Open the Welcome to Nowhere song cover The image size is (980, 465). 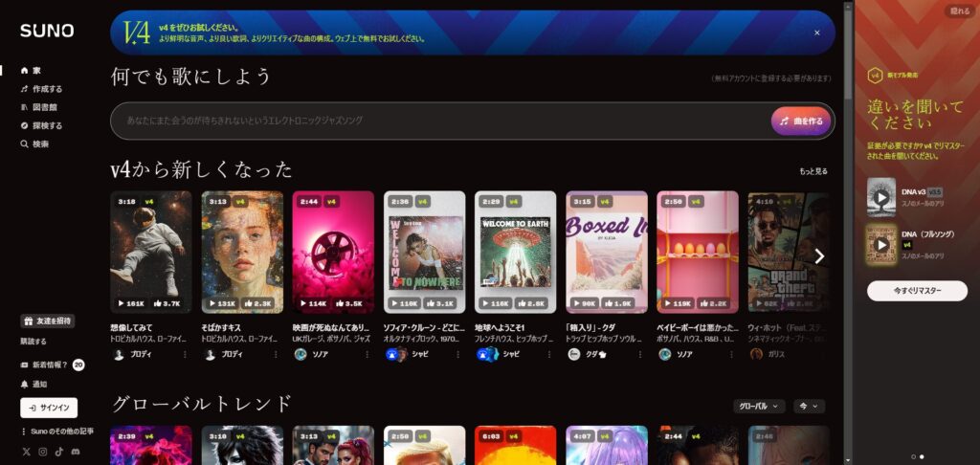click(x=424, y=252)
